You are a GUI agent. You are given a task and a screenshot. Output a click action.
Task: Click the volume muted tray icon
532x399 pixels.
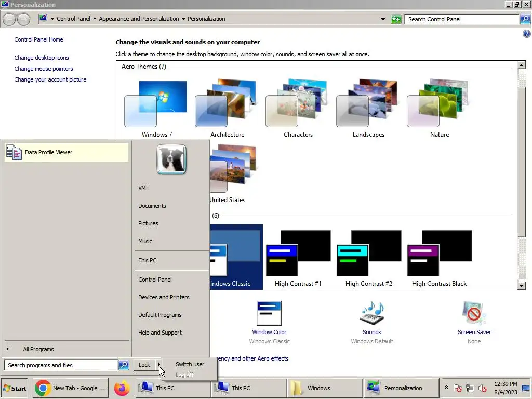click(482, 388)
